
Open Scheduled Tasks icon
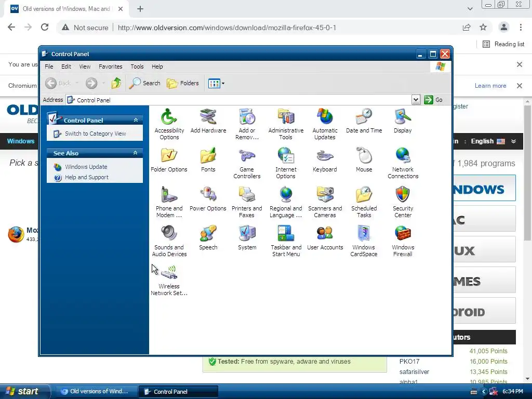tap(364, 202)
